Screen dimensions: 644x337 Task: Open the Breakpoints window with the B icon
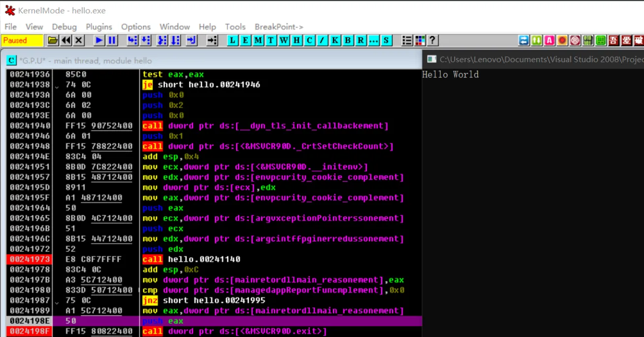click(347, 40)
